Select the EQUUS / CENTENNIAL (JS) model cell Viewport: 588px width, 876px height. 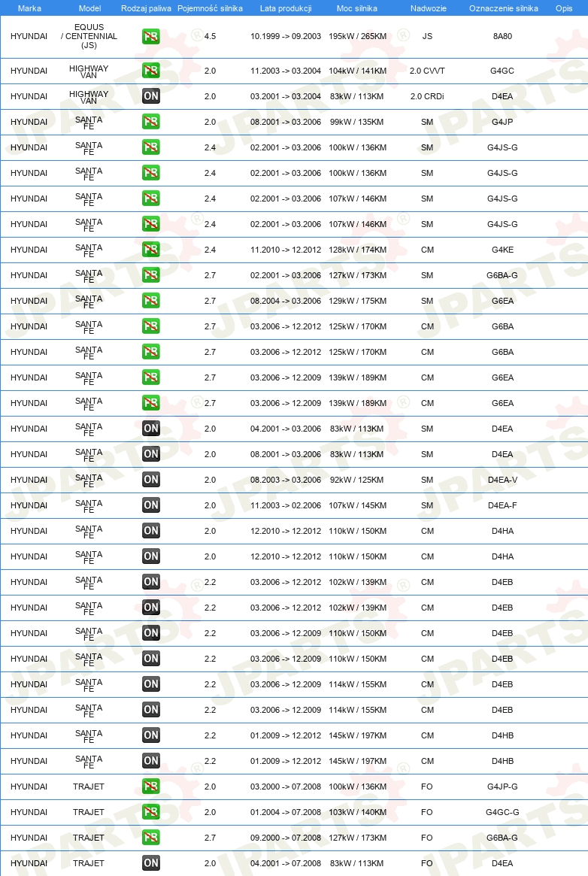tap(89, 36)
